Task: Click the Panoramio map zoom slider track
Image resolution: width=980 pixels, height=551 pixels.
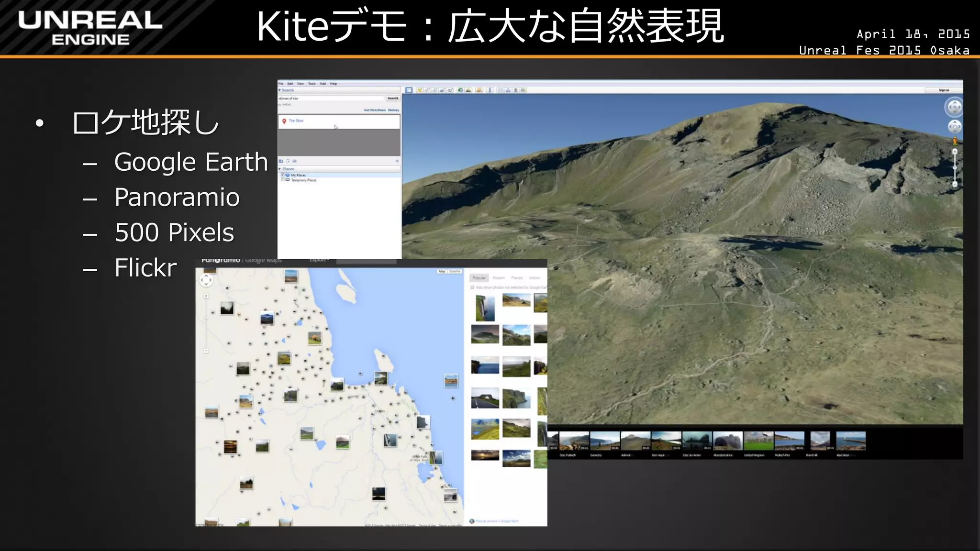Action: pos(206,323)
